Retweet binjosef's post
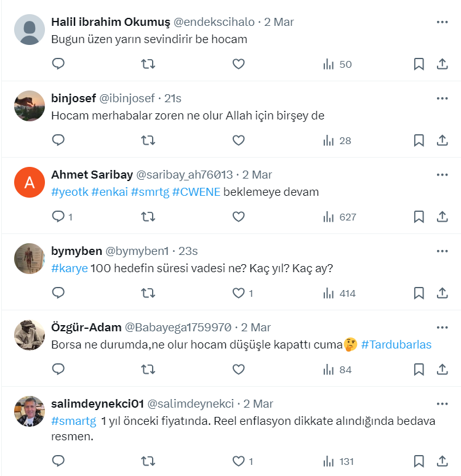Image resolution: width=461 pixels, height=476 pixels. [148, 140]
